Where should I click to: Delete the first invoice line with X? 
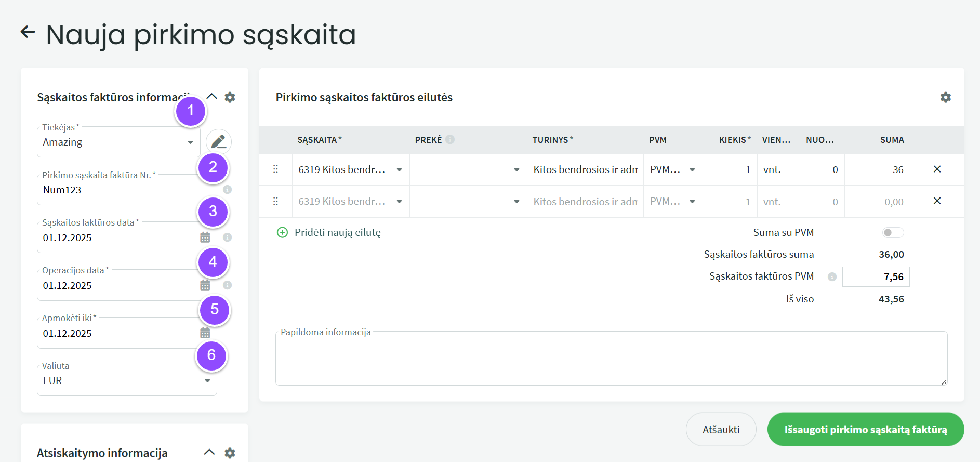point(937,169)
